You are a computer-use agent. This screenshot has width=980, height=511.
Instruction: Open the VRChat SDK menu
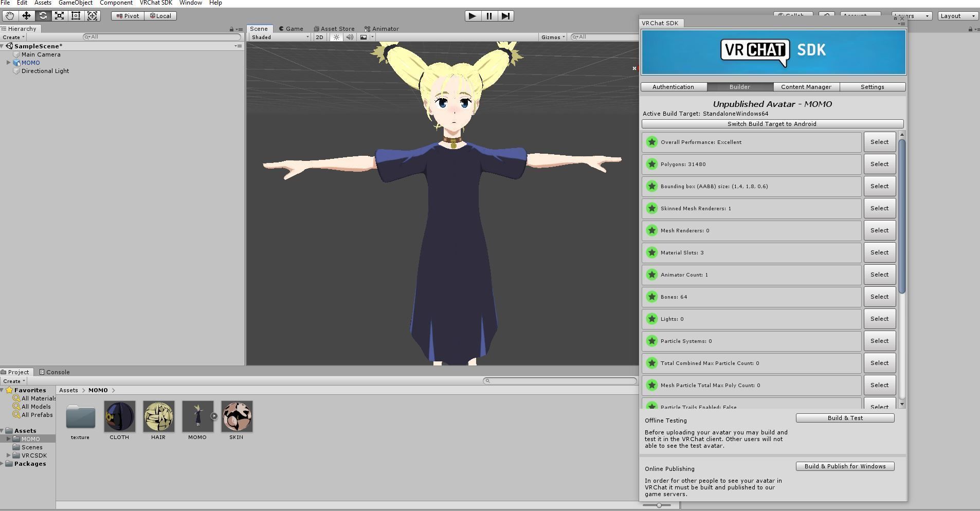156,3
